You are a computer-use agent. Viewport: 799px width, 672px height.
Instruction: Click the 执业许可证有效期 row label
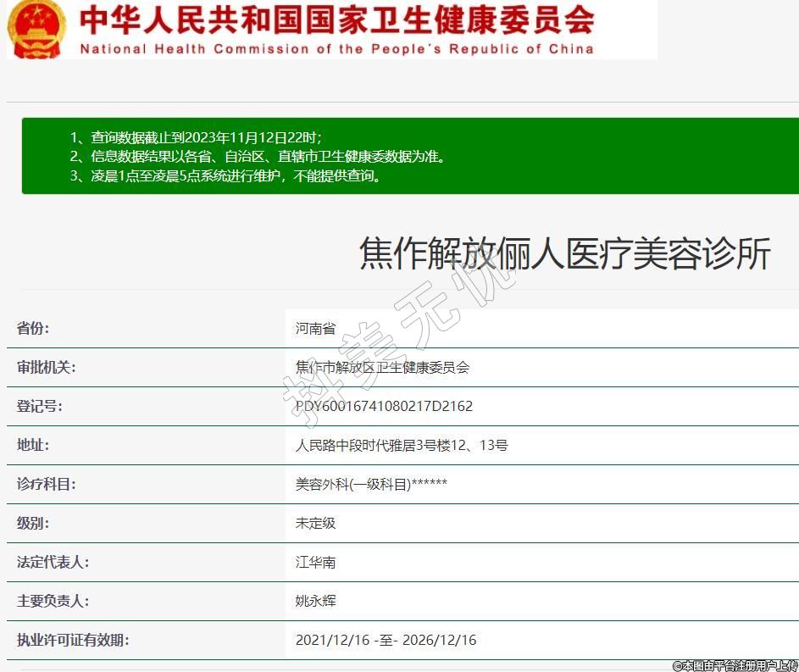(x=73, y=641)
